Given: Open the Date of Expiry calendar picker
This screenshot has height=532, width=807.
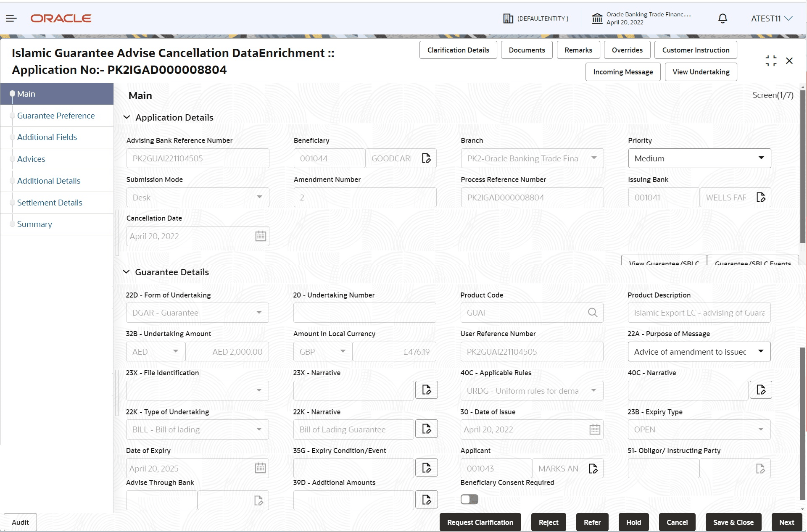Looking at the screenshot, I should click(260, 468).
